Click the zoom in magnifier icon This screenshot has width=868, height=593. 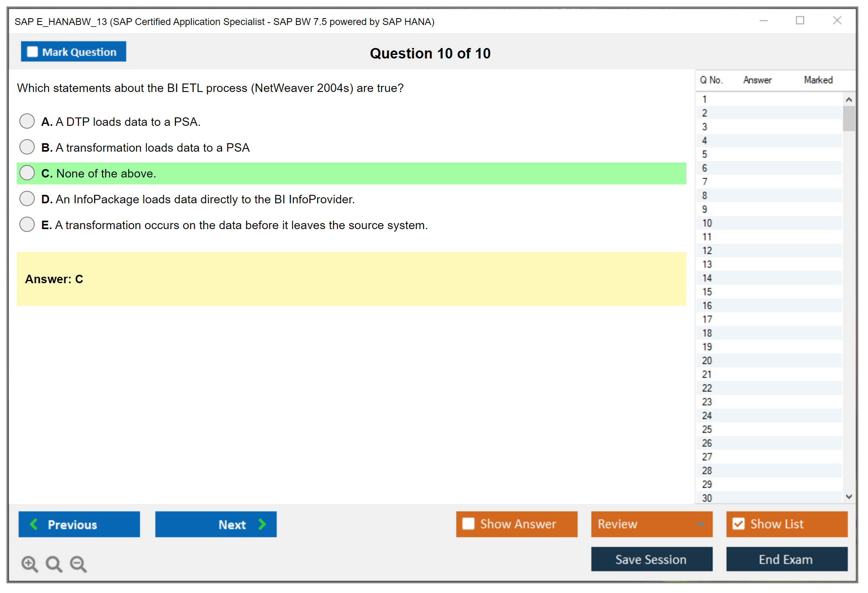(x=29, y=564)
